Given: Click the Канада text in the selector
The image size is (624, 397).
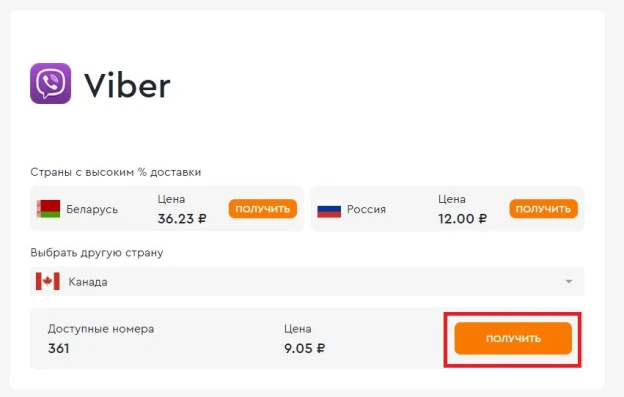Looking at the screenshot, I should coord(88,282).
